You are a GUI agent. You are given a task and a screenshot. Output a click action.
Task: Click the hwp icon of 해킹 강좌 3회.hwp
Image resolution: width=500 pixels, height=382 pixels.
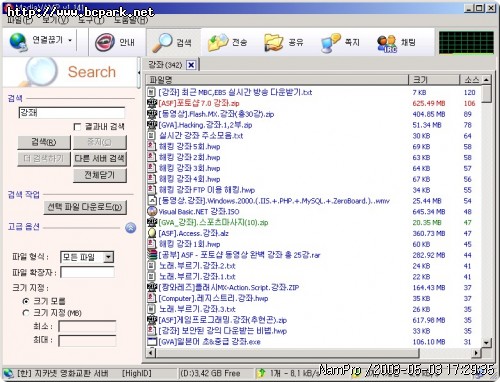(x=152, y=168)
